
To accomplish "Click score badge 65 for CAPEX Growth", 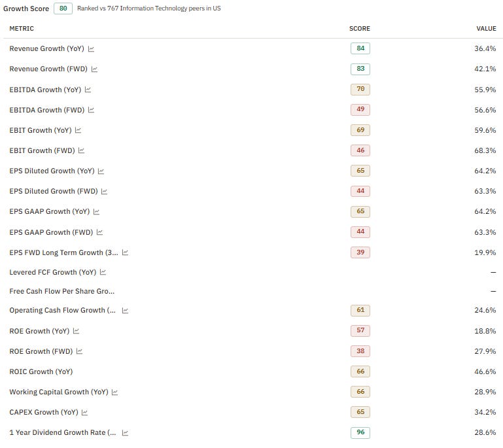I will coord(360,412).
